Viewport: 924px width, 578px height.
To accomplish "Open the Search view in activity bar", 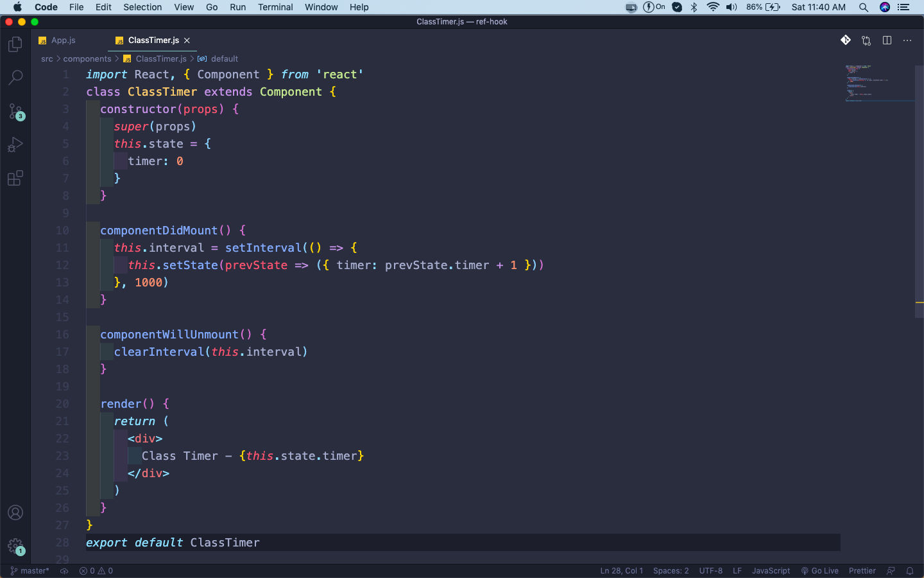I will [15, 78].
